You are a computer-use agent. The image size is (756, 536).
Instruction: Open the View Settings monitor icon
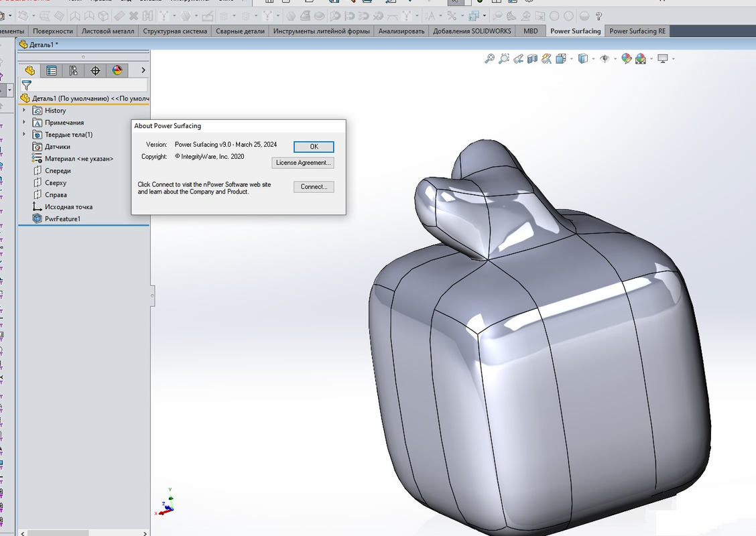(663, 59)
